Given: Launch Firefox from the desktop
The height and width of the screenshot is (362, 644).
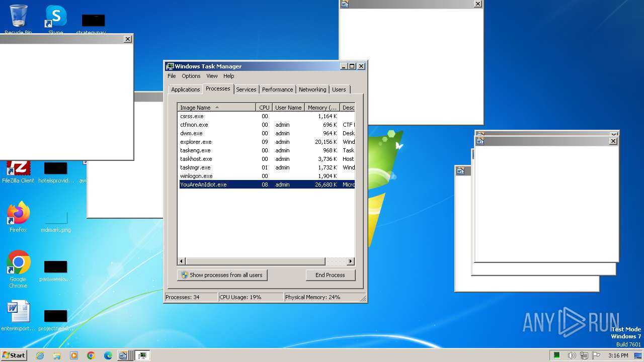Looking at the screenshot, I should 18,217.
